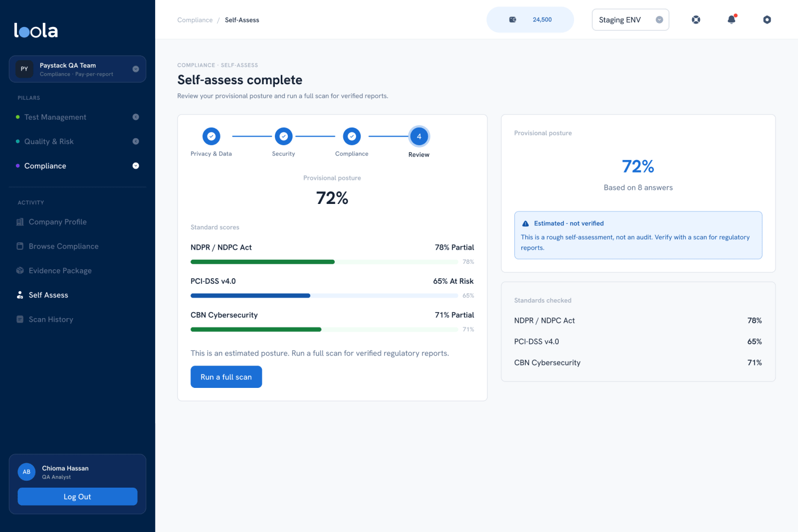Screen dimensions: 798x532
Task: Open the notifications bell
Action: [732, 19]
